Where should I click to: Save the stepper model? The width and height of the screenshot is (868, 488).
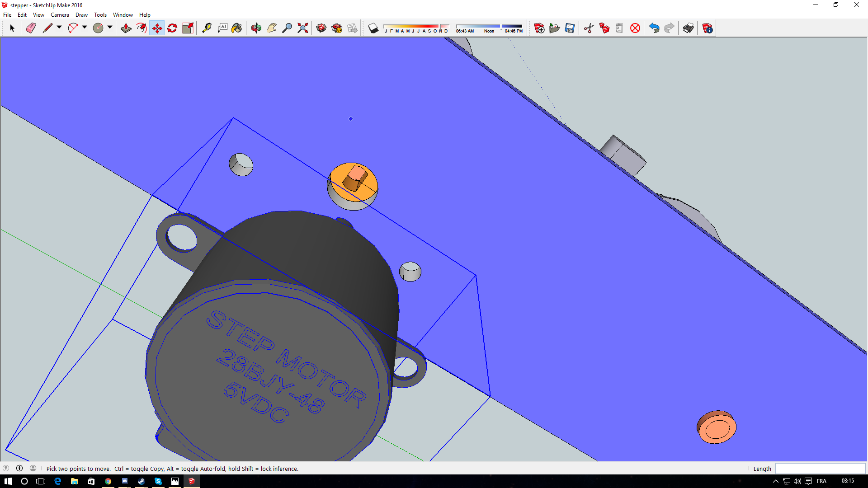[x=570, y=28]
